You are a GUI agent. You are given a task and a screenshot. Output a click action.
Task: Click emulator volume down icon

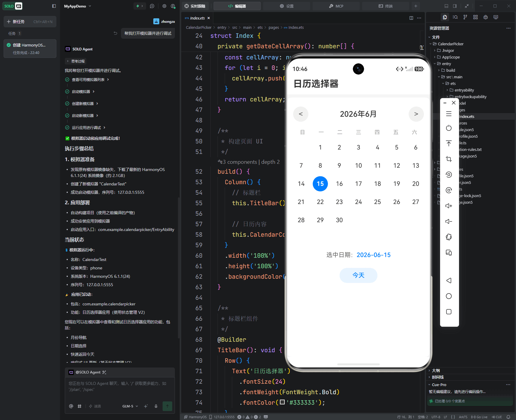click(449, 221)
